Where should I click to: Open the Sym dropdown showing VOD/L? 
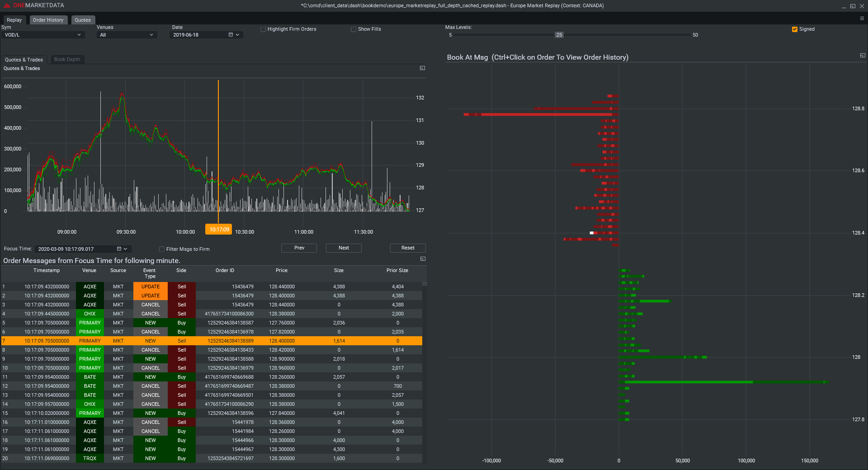pos(43,35)
